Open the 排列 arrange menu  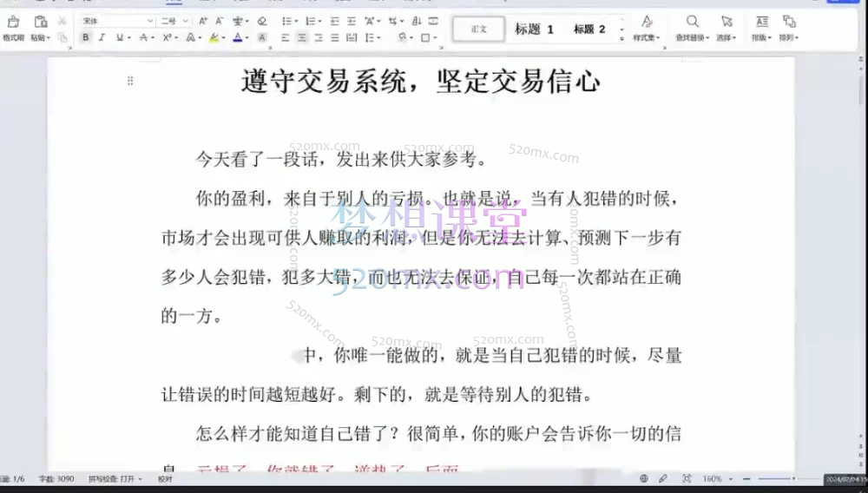click(x=789, y=29)
